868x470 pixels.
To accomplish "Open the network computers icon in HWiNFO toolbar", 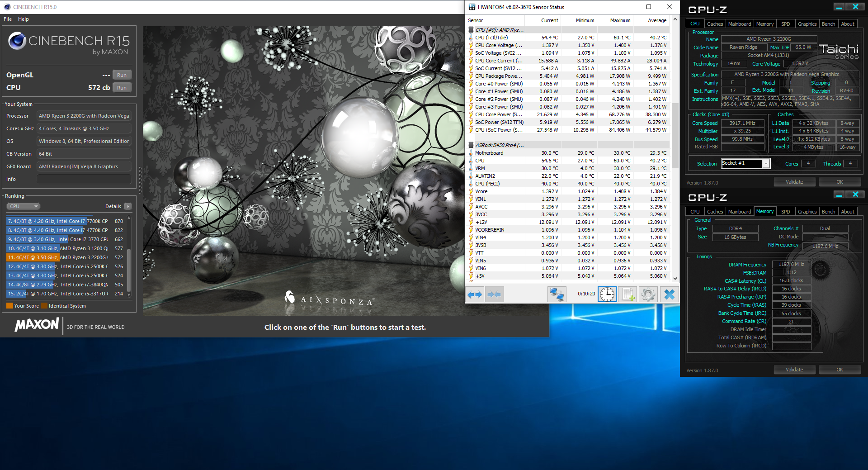I will [557, 294].
